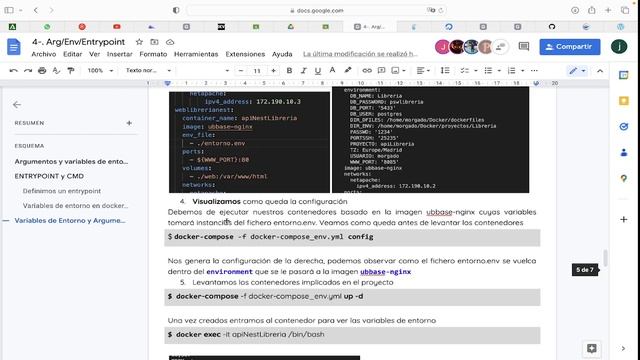
Task: Open the comment history icon
Action: (x=524, y=47)
